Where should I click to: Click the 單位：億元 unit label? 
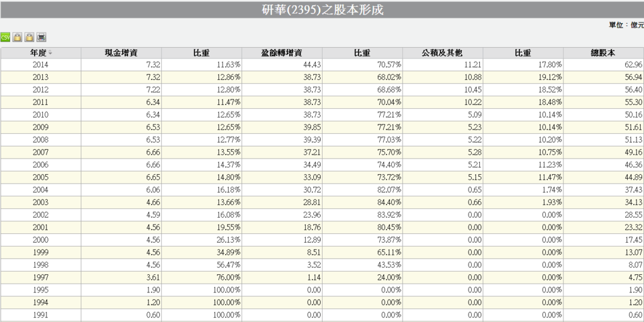coord(626,25)
